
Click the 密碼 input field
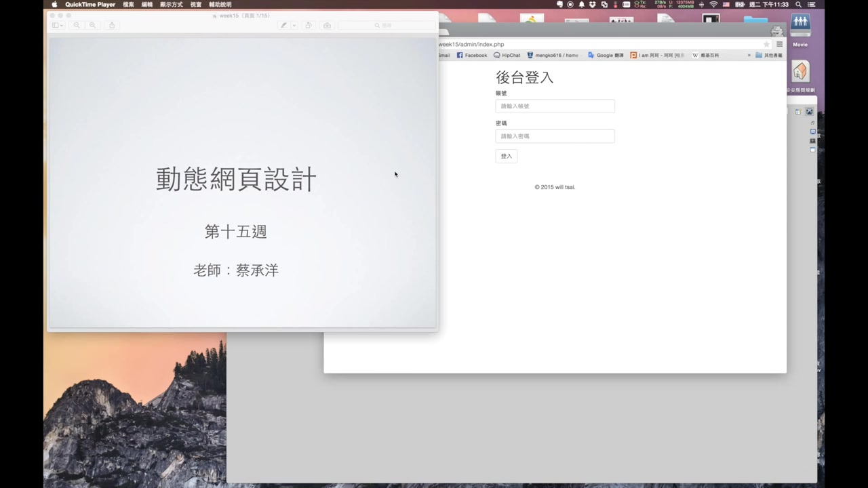click(x=555, y=136)
